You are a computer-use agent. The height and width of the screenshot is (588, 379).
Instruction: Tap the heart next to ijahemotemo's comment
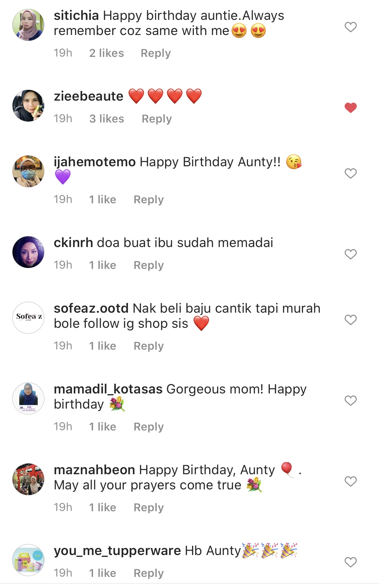tap(350, 173)
